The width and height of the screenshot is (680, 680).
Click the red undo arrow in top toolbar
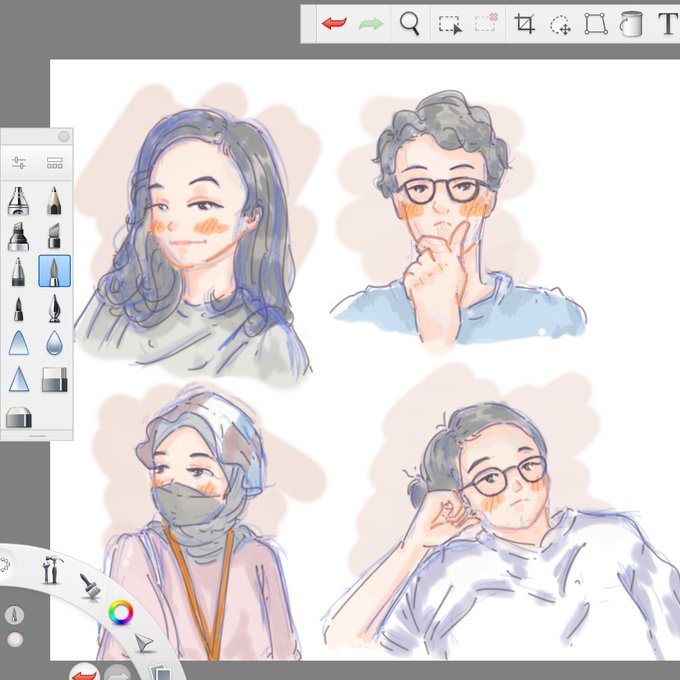334,23
